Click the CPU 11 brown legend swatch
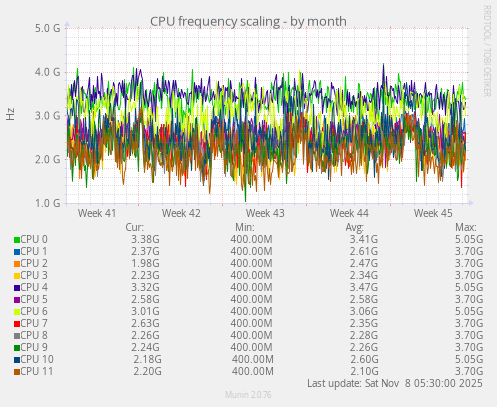 click(17, 372)
